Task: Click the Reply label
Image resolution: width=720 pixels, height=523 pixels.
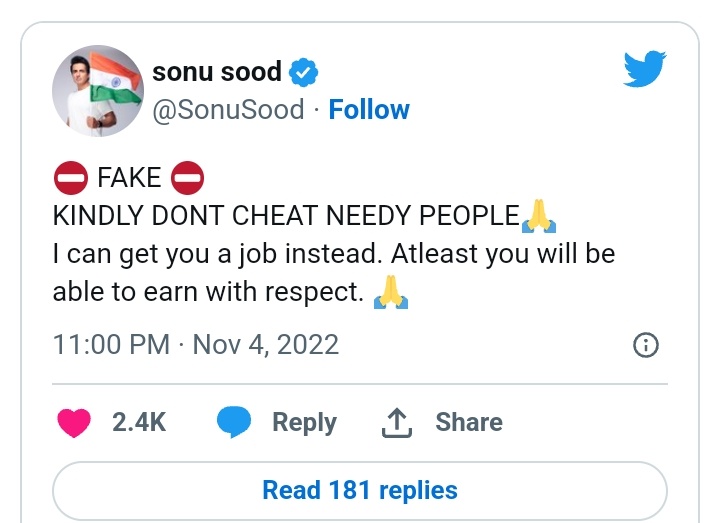Action: pyautogui.click(x=304, y=423)
